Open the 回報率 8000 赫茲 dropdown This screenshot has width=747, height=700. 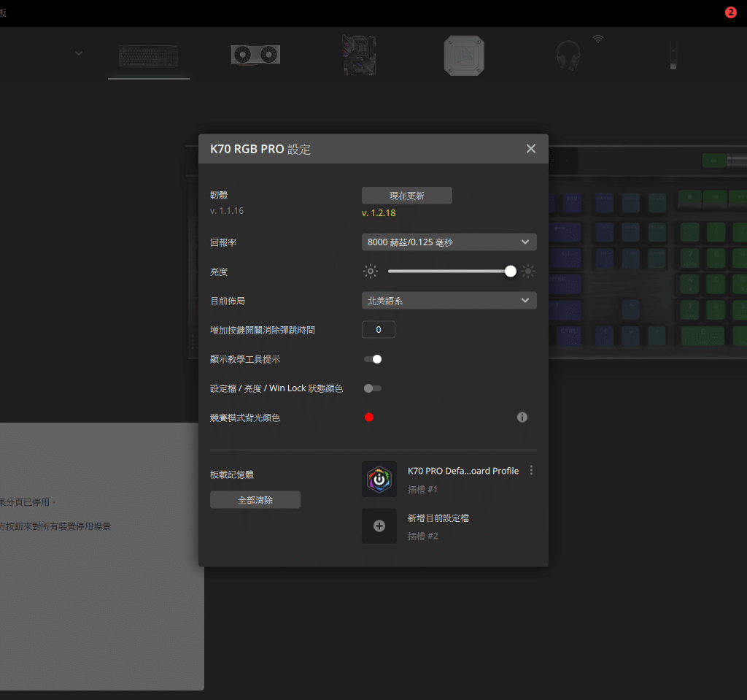coord(449,242)
